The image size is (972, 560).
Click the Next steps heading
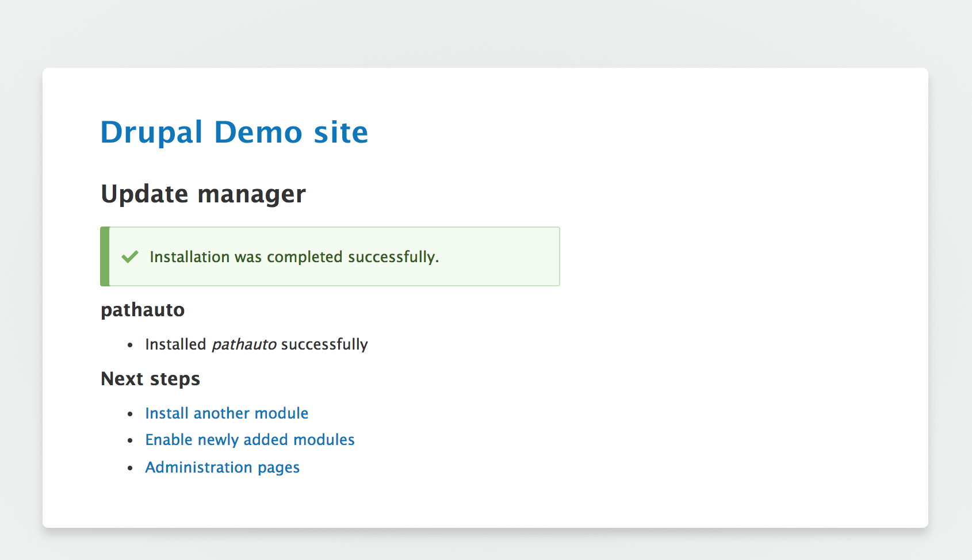(x=150, y=379)
